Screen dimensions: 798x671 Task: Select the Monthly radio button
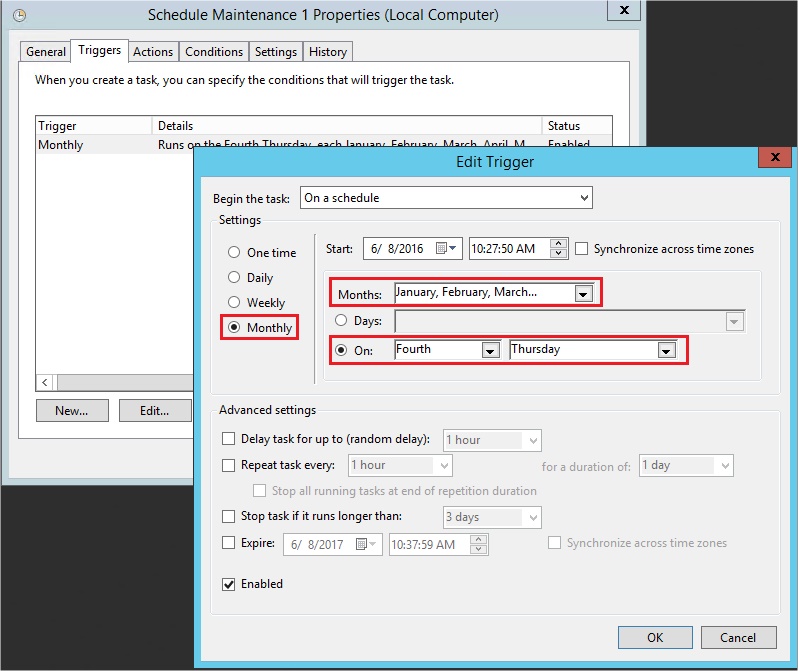coord(234,327)
